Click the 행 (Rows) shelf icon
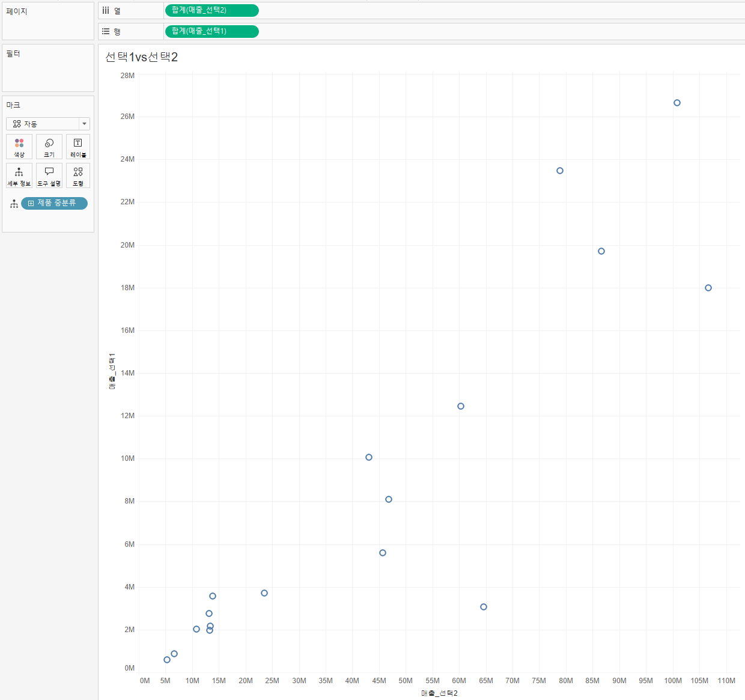Viewport: 745px width, 700px height. click(106, 31)
